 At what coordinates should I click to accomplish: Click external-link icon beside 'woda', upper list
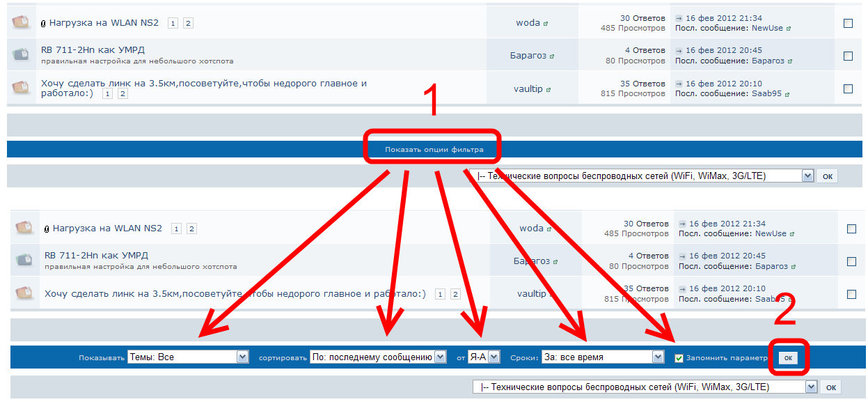[545, 24]
